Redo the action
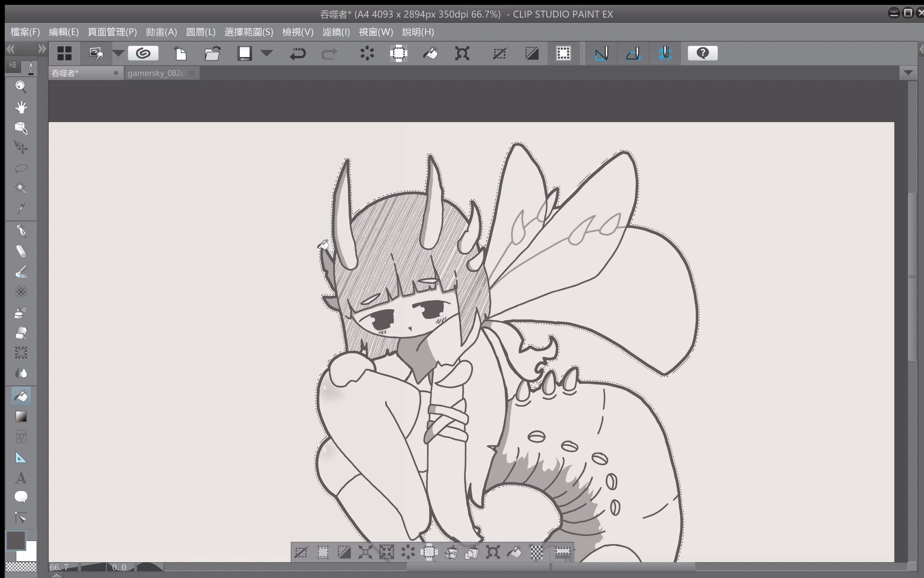Screen dimensions: 924x578 (329, 53)
